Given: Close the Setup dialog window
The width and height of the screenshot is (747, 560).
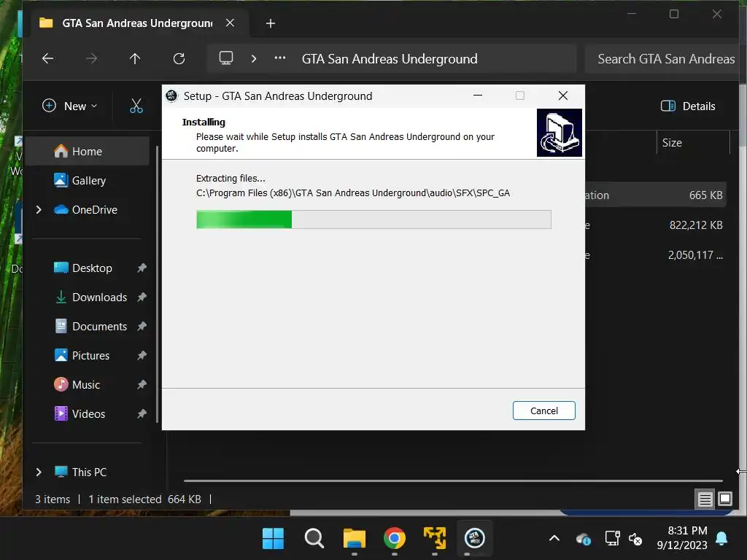Looking at the screenshot, I should pos(562,96).
